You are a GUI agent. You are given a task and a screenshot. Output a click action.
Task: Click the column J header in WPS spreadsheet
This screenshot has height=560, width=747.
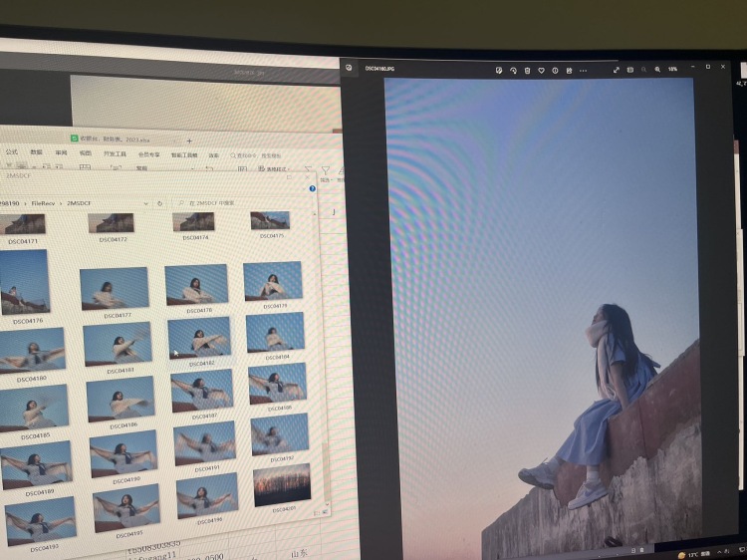(334, 212)
